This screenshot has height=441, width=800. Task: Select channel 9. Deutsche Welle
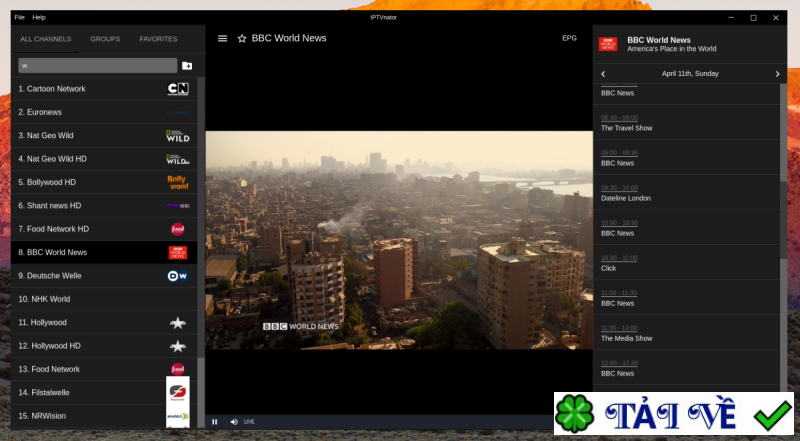pos(104,276)
